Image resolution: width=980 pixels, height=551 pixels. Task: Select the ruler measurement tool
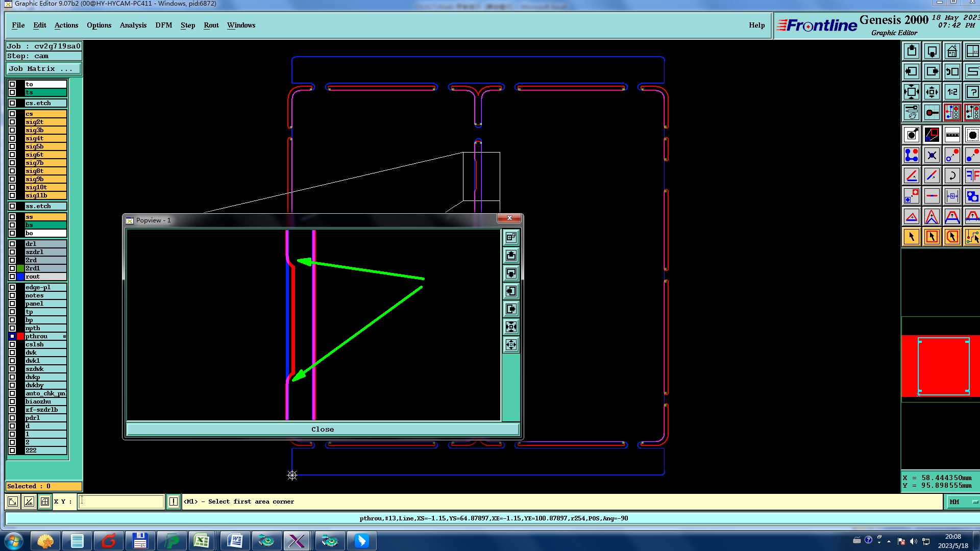952,135
